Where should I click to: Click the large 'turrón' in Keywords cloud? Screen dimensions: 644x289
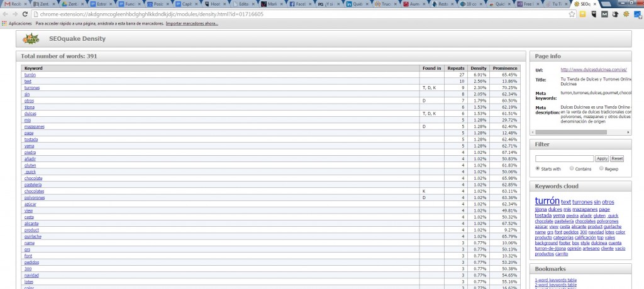tap(547, 201)
